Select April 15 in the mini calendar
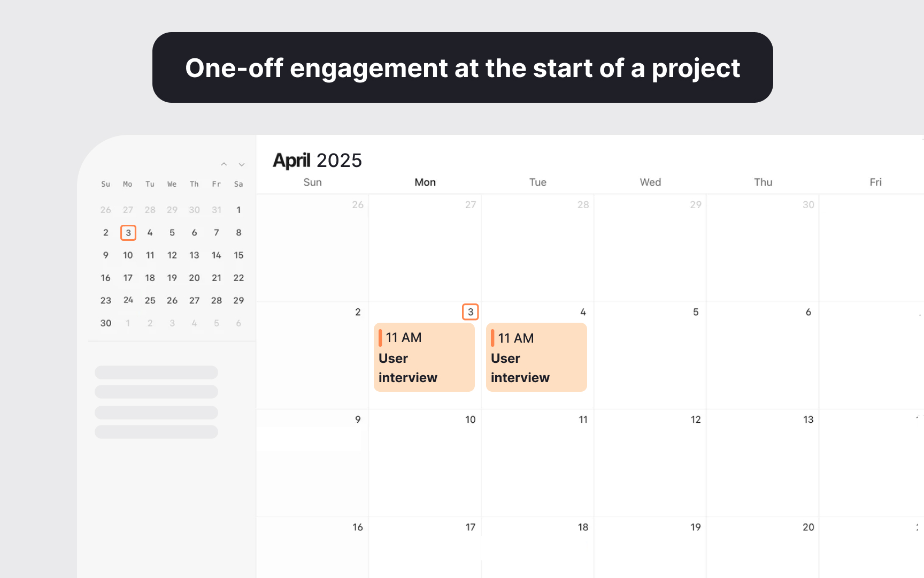 (x=238, y=255)
